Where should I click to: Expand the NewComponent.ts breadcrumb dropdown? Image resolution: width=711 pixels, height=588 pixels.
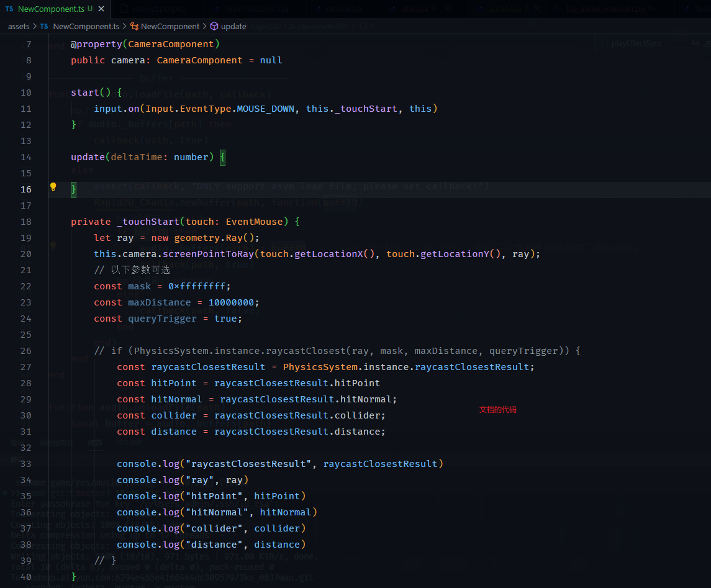point(86,26)
